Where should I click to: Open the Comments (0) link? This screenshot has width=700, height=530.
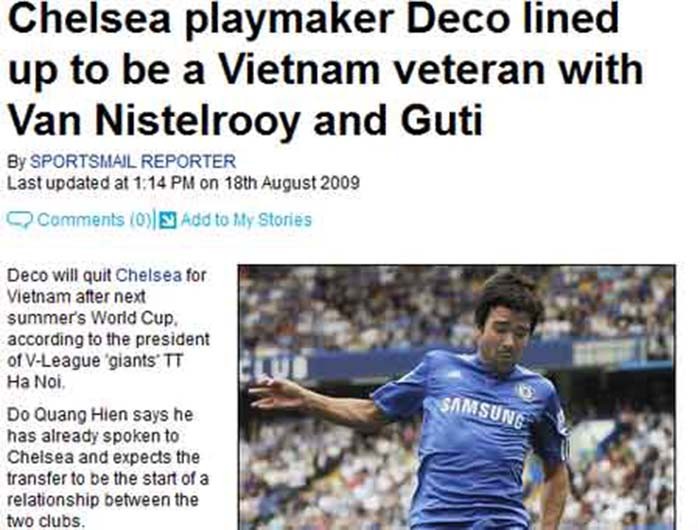(x=95, y=220)
